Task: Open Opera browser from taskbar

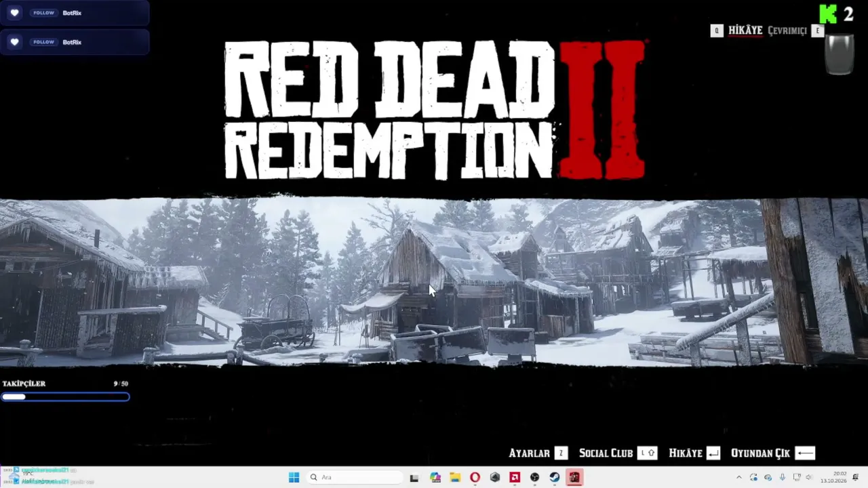Action: (475, 477)
